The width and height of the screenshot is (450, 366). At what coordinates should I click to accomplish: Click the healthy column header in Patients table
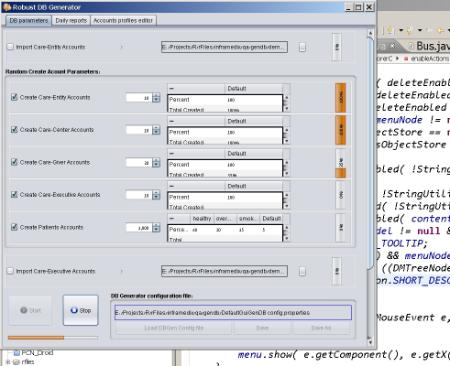[x=202, y=218]
